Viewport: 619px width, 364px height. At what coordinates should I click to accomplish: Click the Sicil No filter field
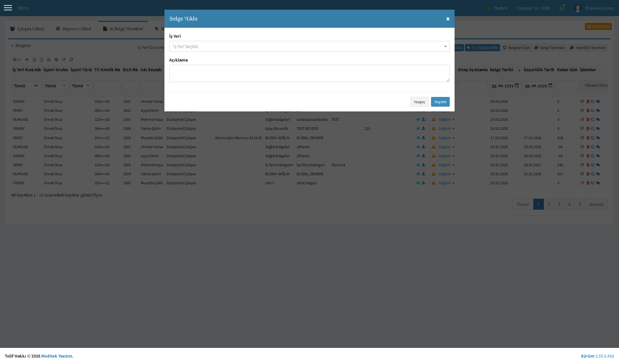click(130, 86)
